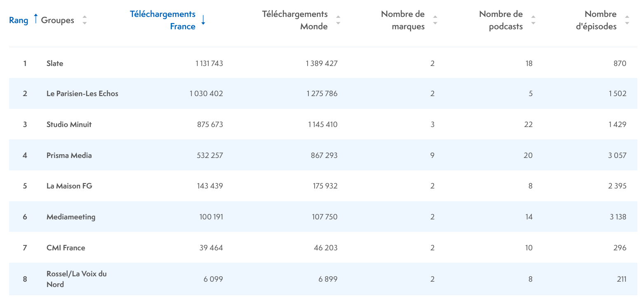This screenshot has height=306, width=644.
Task: Click the Rang column header text
Action: [19, 20]
